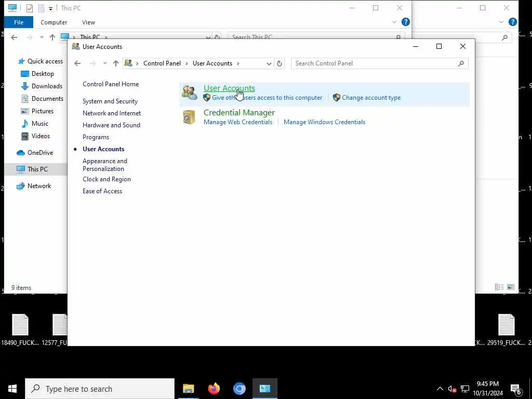Open the Quick Access Toolbar customize dropdown
Screen dimensions: 532x399
(x=50, y=8)
